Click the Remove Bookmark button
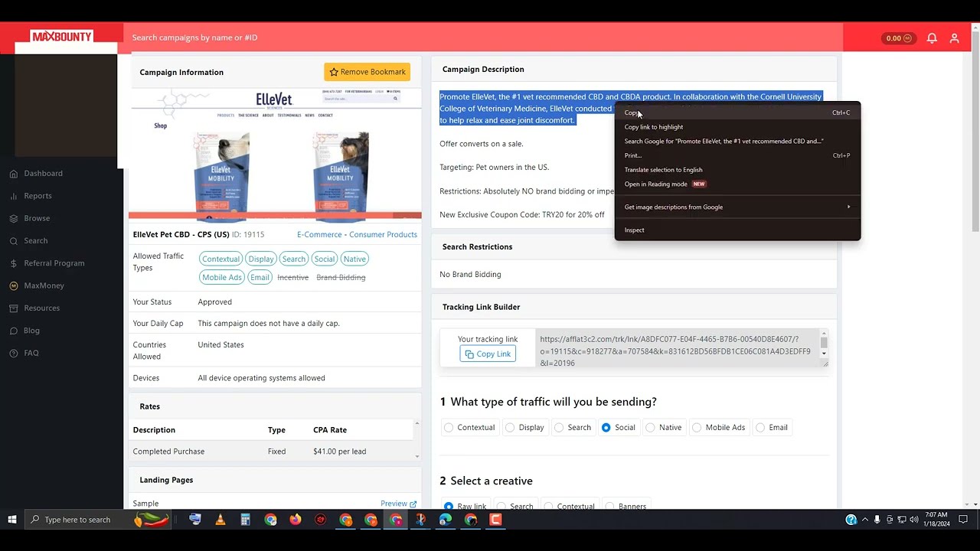Image resolution: width=980 pixels, height=551 pixels. coord(367,72)
